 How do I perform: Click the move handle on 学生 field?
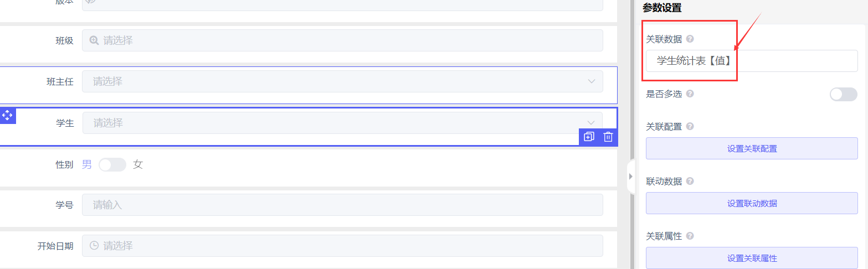point(7,115)
